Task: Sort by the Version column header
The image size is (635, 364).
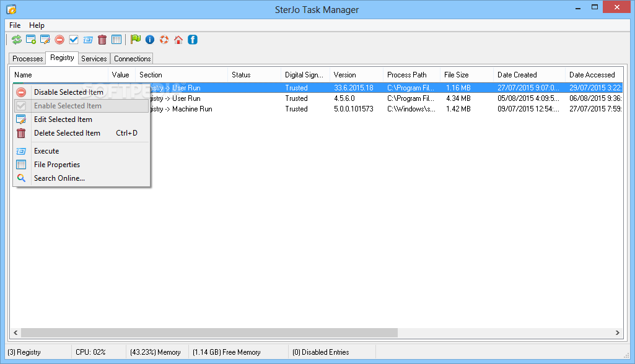Action: click(356, 75)
